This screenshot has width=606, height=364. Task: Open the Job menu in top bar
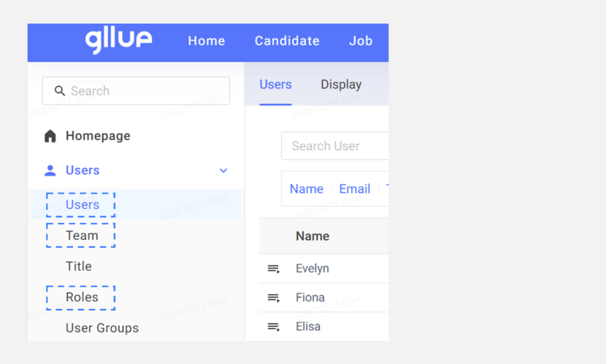[361, 41]
